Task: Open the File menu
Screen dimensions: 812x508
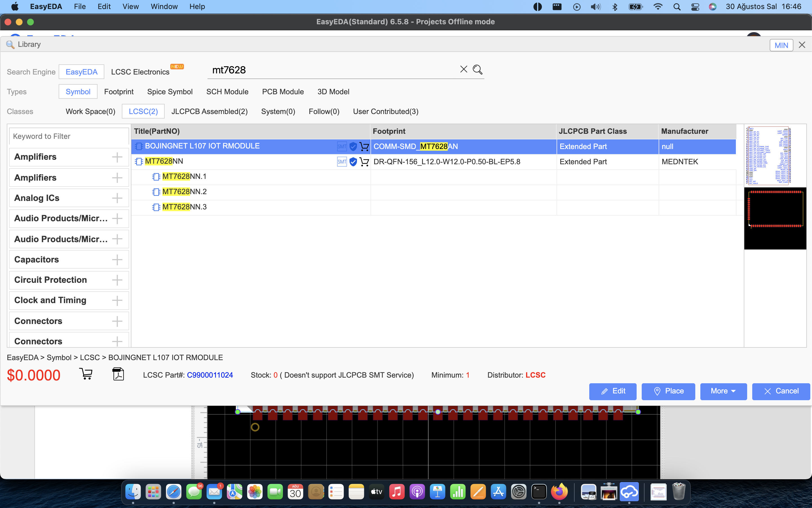Action: (80, 7)
